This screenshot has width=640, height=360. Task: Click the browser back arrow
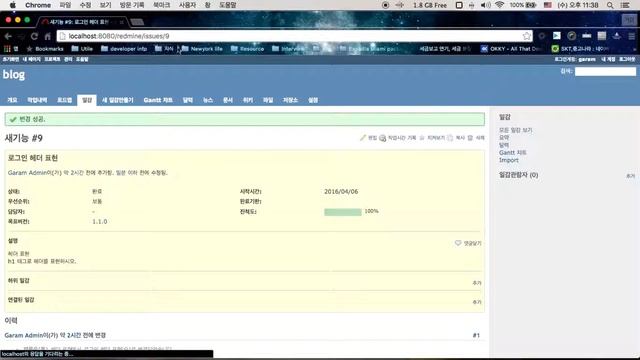[8, 36]
